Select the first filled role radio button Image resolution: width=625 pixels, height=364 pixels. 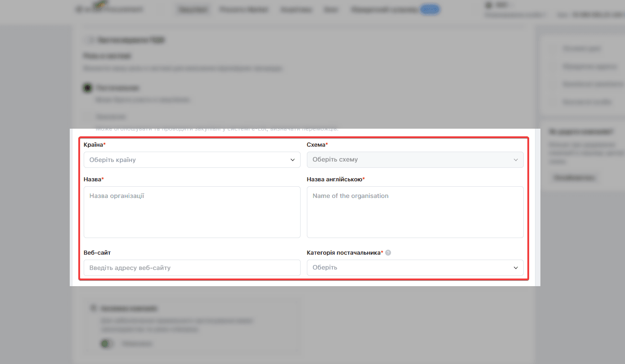tap(88, 88)
